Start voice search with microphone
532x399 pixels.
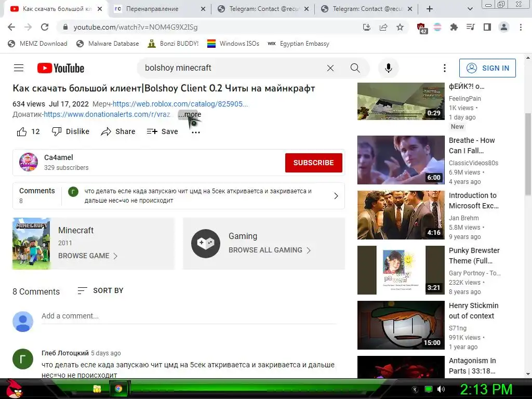(x=389, y=68)
